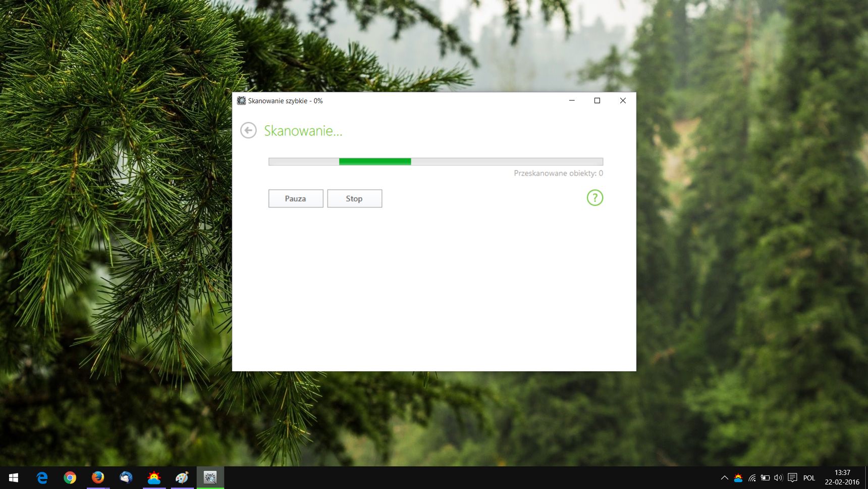The image size is (868, 489).
Task: Switch input language via POL indicator
Action: click(809, 478)
